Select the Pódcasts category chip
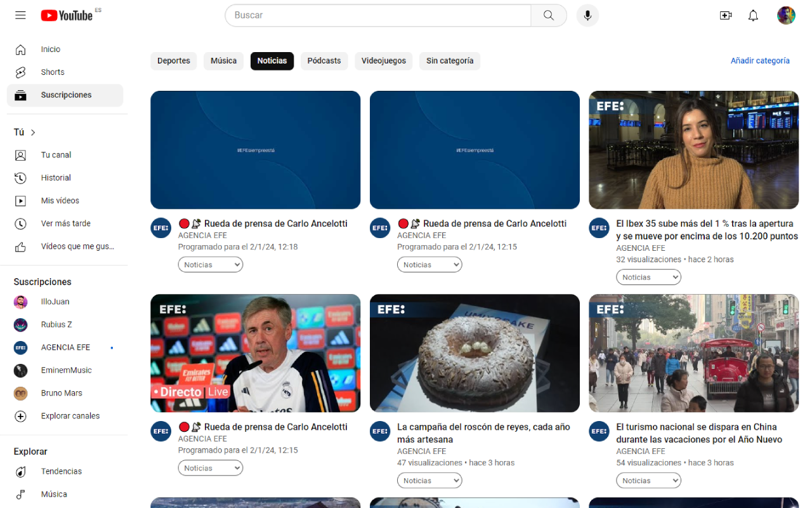Image resolution: width=812 pixels, height=508 pixels. click(x=324, y=61)
